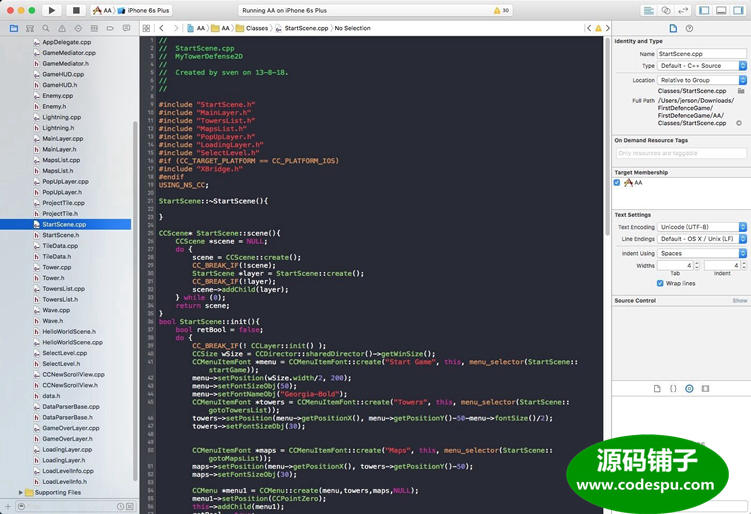Open the project navigator tab

point(14,28)
